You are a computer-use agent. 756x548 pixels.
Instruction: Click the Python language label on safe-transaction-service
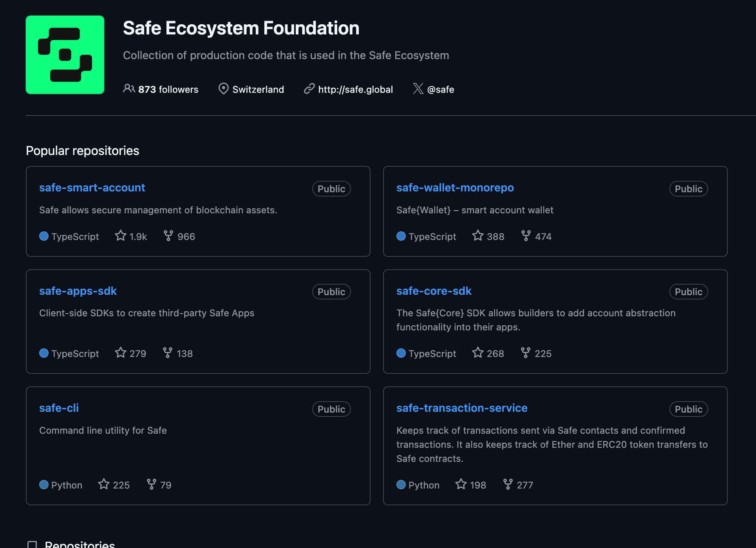click(x=424, y=485)
